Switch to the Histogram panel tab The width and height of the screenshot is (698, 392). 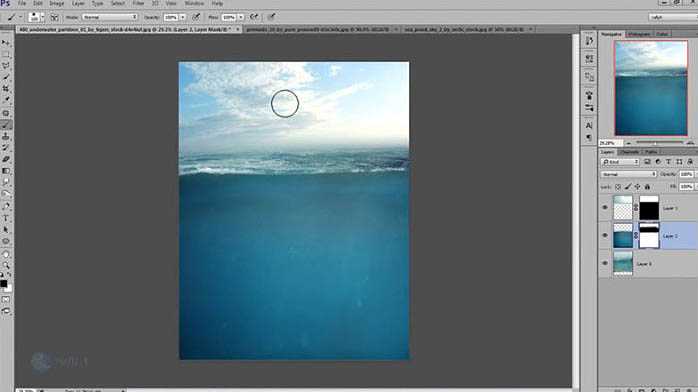coord(638,34)
